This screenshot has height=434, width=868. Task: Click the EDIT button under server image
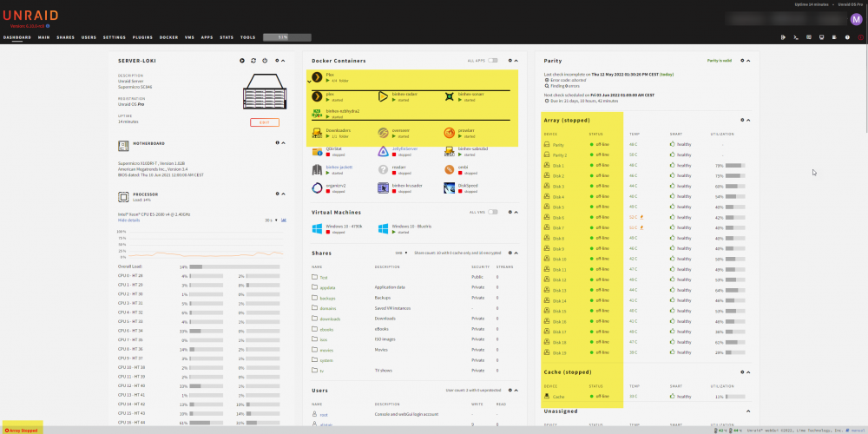[x=265, y=122]
